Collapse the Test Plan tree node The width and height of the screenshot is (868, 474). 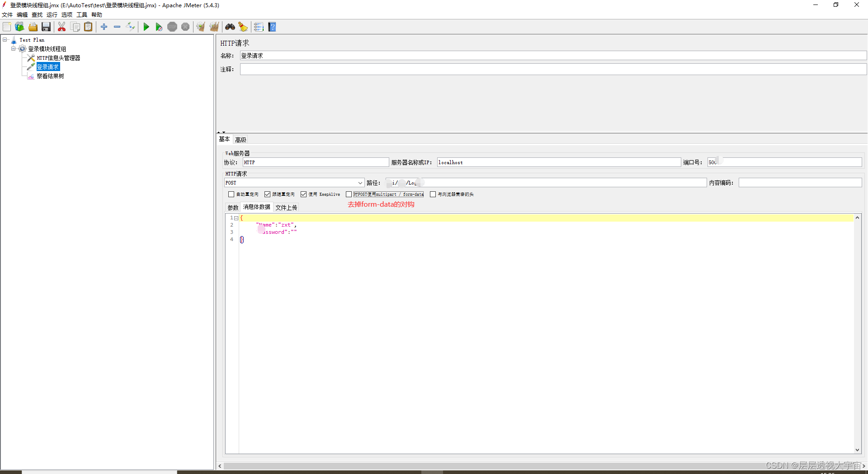(x=5, y=40)
